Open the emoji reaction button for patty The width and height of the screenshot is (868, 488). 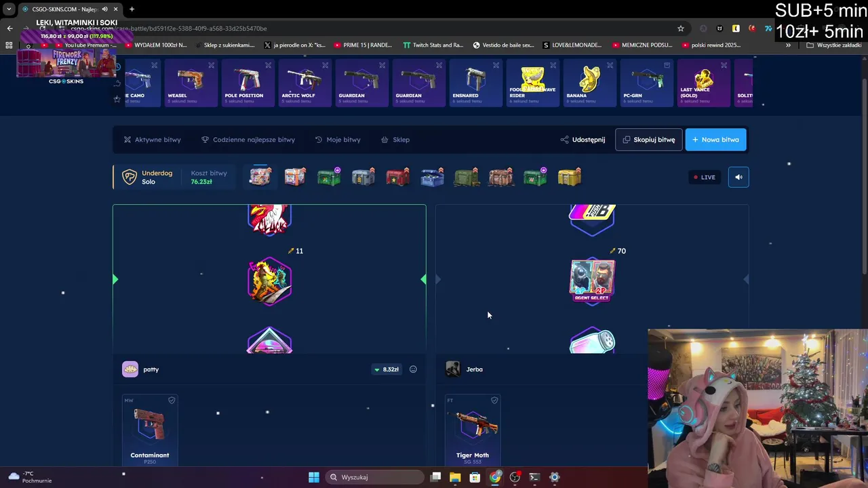click(413, 369)
